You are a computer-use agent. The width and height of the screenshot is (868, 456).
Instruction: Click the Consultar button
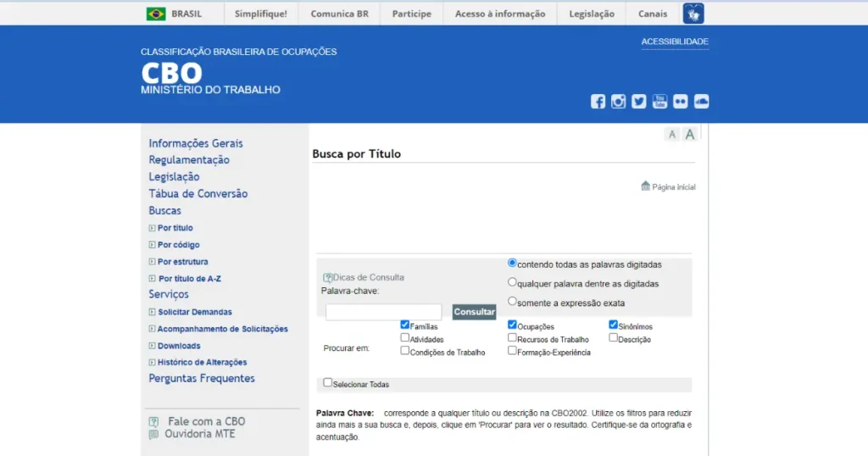[474, 312]
